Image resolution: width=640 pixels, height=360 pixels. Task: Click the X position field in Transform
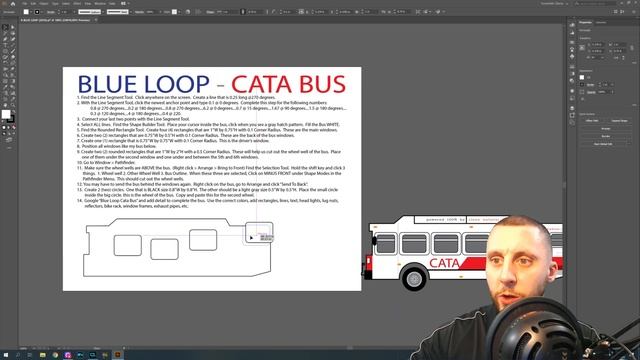coord(597,44)
